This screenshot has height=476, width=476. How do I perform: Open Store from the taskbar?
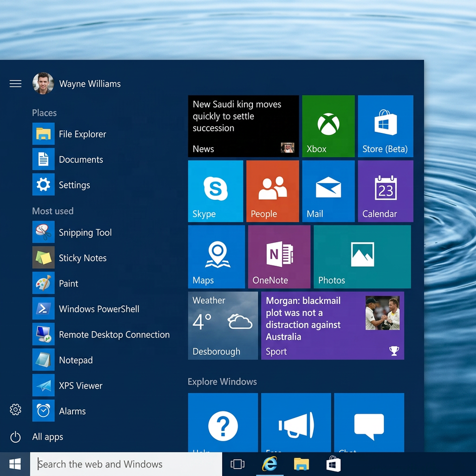point(333,464)
